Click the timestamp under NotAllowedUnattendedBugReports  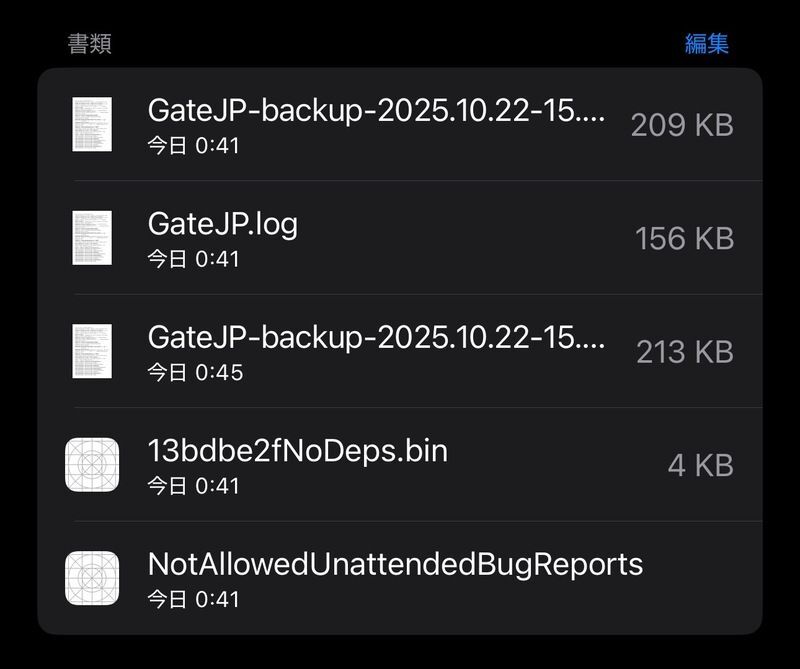pyautogui.click(x=193, y=599)
